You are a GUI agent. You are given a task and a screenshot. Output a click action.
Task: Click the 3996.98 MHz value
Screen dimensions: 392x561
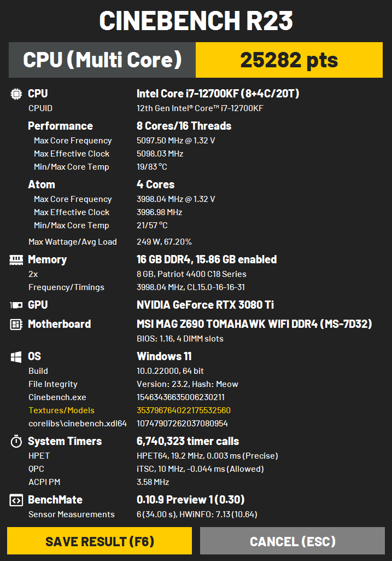click(x=160, y=212)
